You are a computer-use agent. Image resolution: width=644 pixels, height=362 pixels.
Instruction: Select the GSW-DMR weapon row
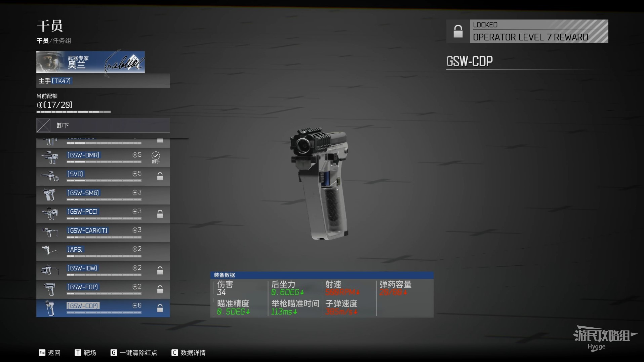pos(103,157)
